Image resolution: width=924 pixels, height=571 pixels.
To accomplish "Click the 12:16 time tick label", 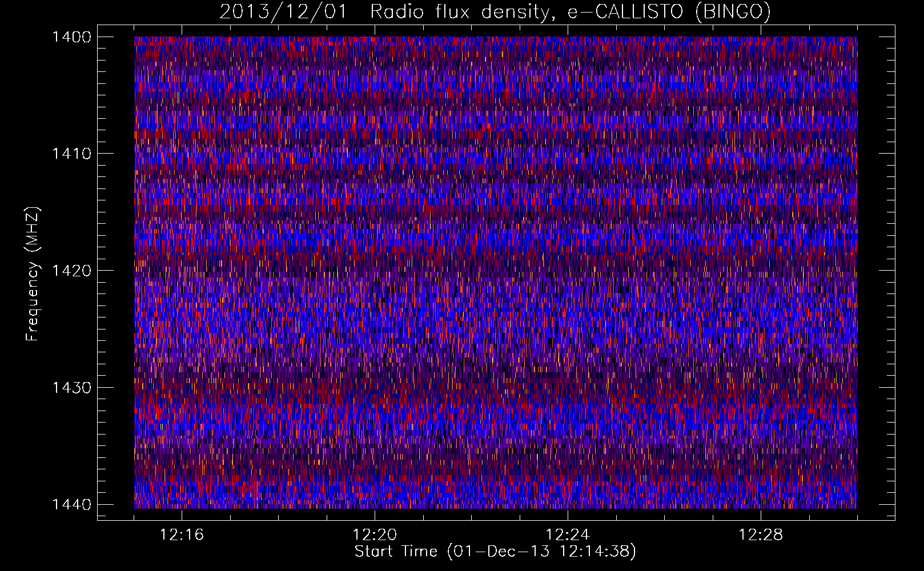I will click(182, 535).
